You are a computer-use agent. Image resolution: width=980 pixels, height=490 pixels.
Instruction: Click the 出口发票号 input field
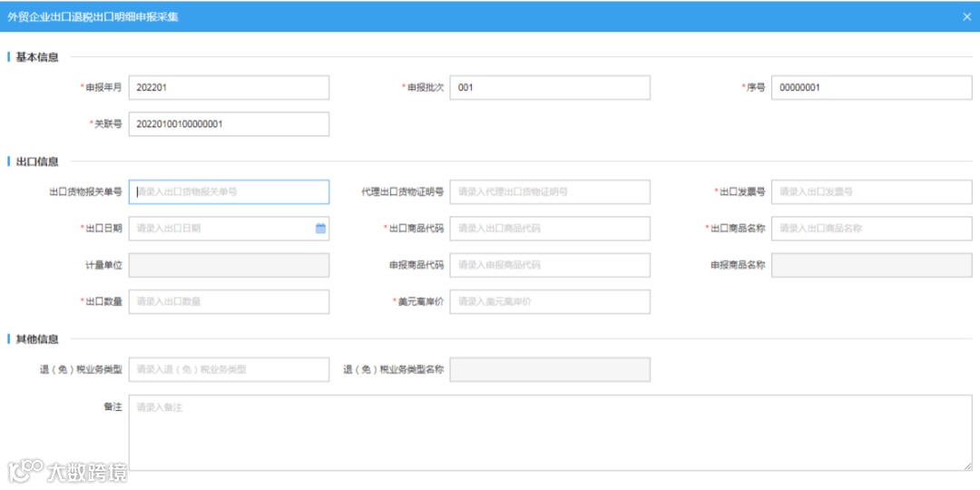coord(872,191)
